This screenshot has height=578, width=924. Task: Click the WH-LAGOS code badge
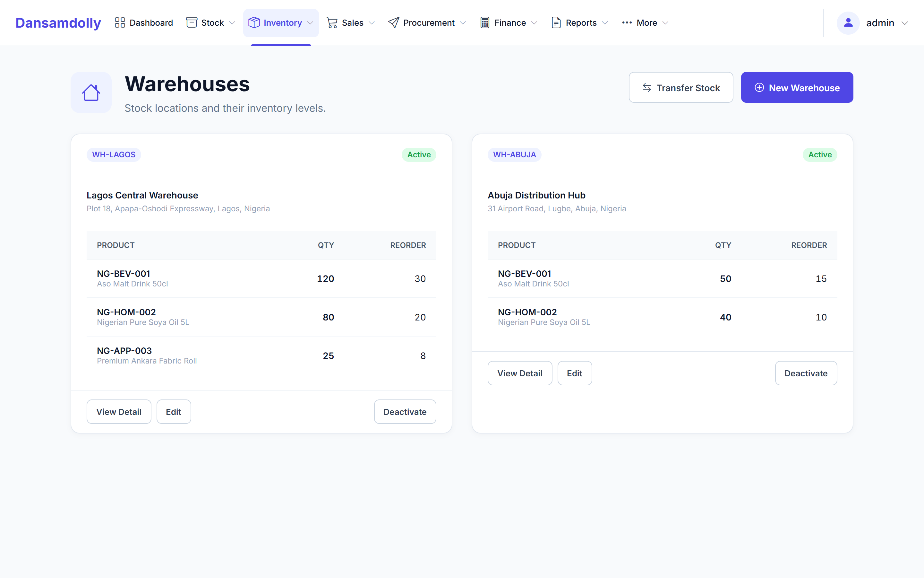pyautogui.click(x=114, y=154)
